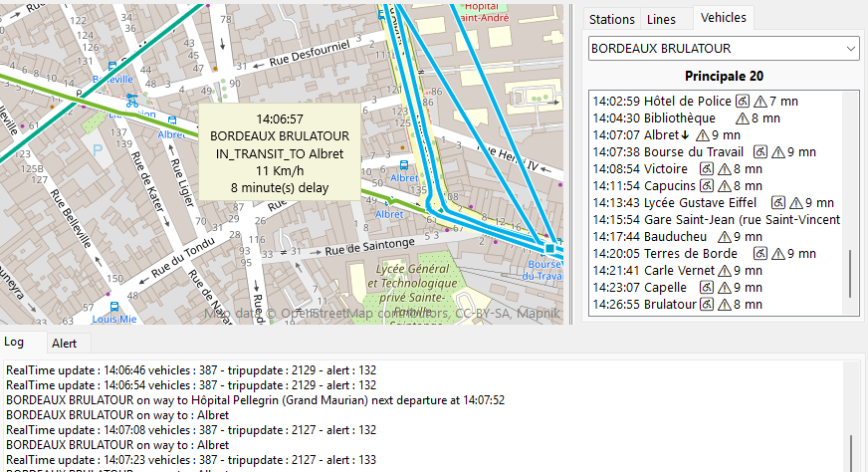Screen dimensions: 868x472
Task: Click the Louis Mie bus stop icon
Action: coord(113,307)
